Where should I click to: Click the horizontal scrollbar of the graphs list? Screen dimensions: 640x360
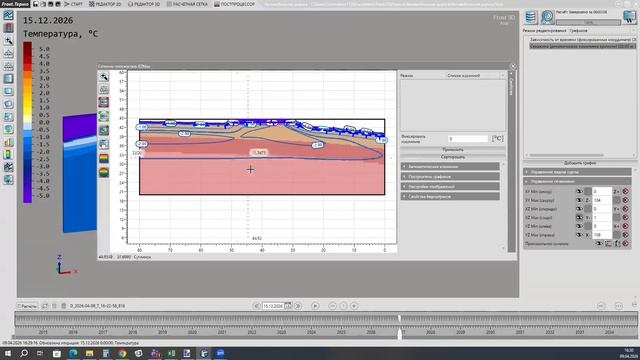567,155
